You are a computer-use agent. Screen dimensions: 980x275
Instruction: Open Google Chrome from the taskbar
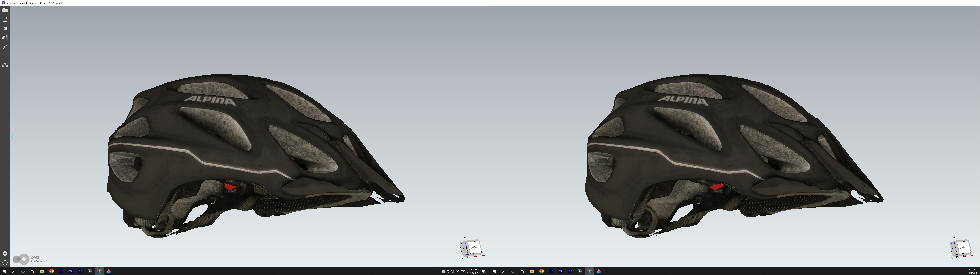(x=51, y=271)
